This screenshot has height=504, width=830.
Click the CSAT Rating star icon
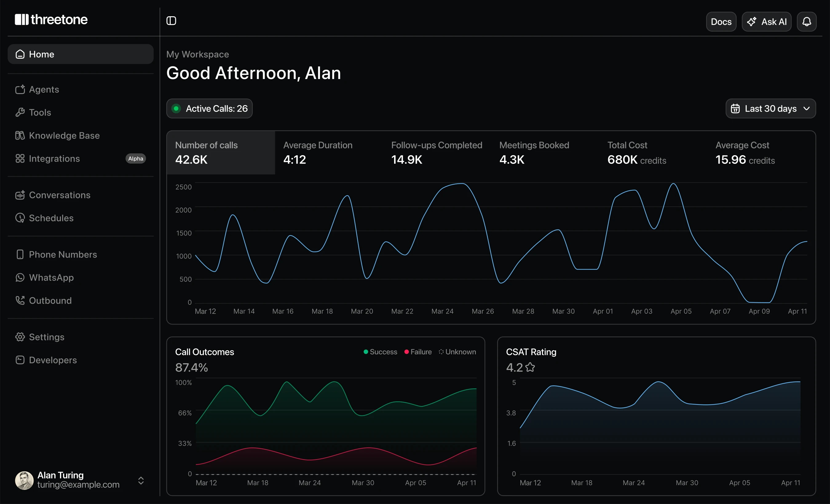tap(530, 367)
